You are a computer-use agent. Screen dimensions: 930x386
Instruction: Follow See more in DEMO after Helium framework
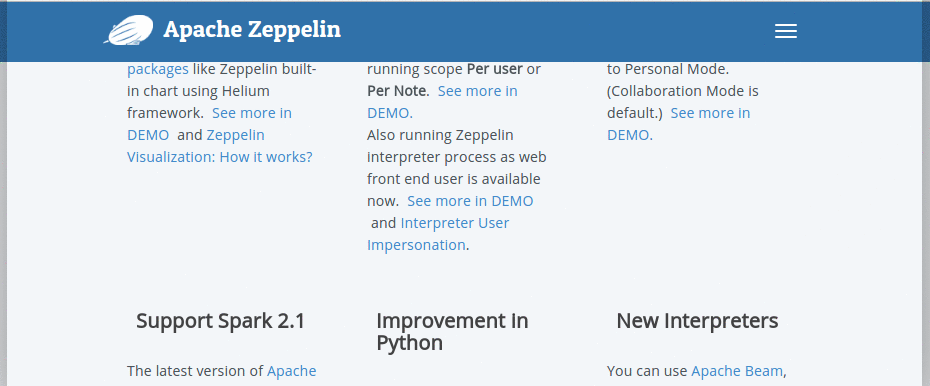pos(209,124)
